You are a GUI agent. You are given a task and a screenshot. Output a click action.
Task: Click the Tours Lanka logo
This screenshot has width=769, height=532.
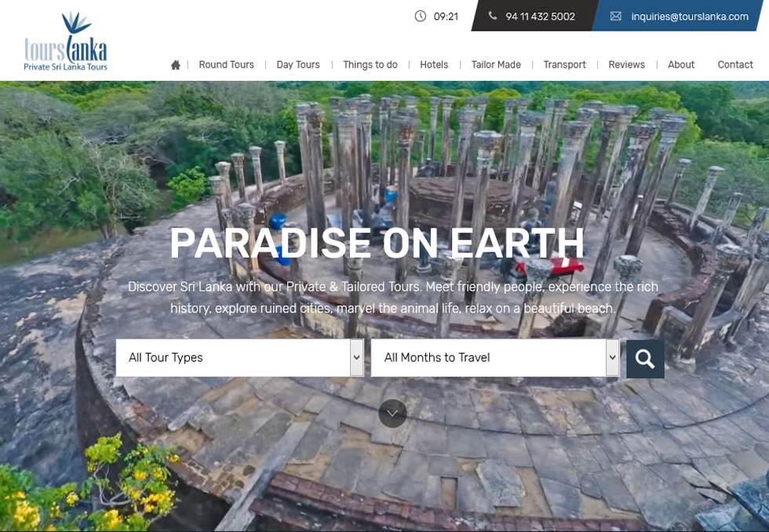(66, 42)
